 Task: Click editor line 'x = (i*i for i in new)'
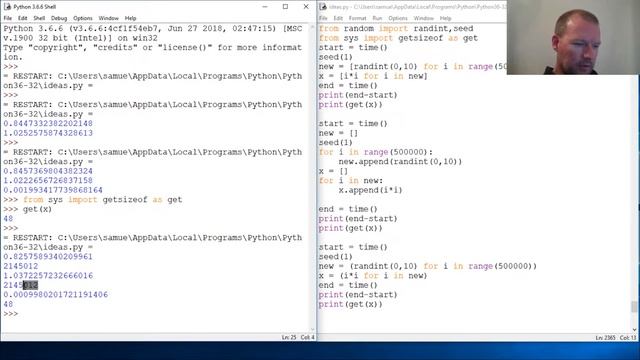[373, 276]
